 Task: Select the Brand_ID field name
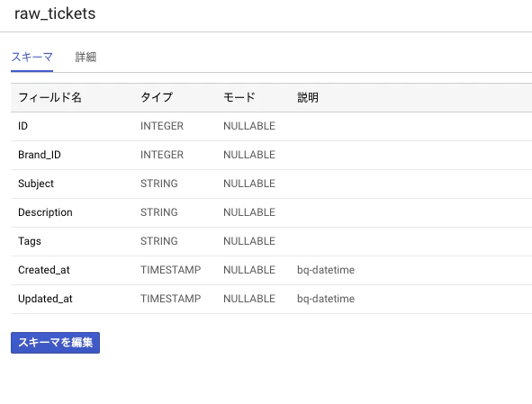(x=40, y=155)
